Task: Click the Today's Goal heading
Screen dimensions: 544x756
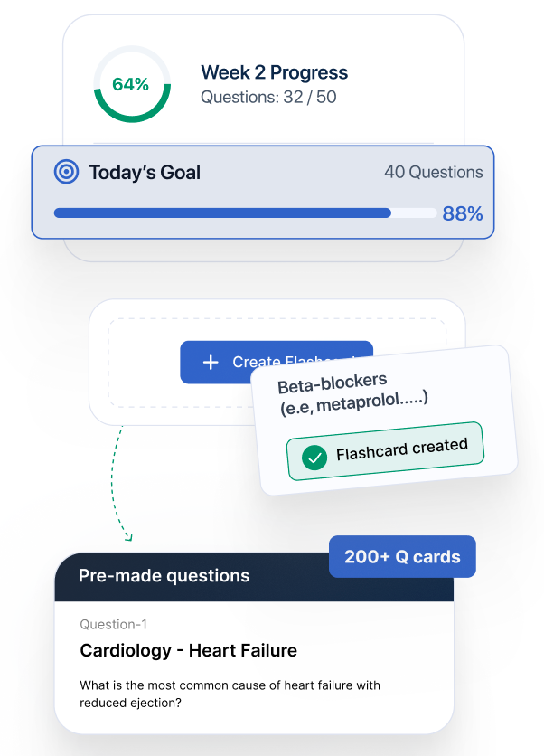Action: click(x=145, y=172)
